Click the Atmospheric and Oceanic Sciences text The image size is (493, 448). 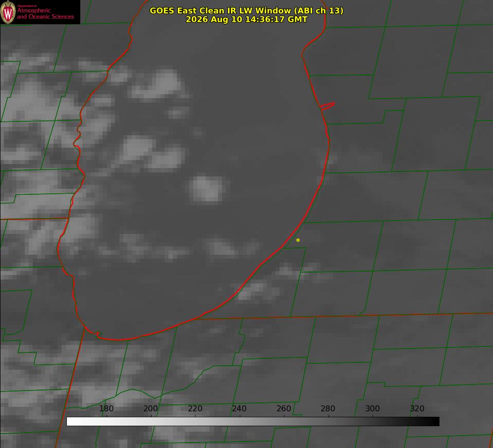pos(45,13)
